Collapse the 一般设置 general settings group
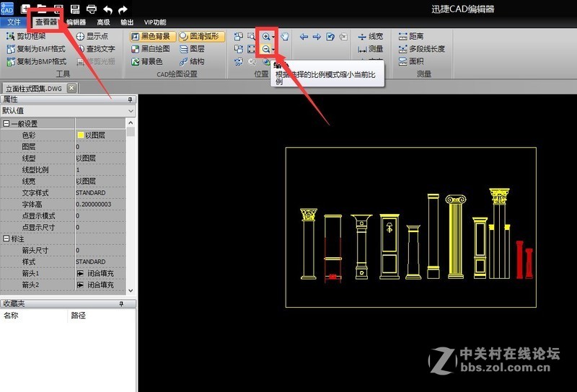Viewport: 577px width, 392px height. coord(6,123)
